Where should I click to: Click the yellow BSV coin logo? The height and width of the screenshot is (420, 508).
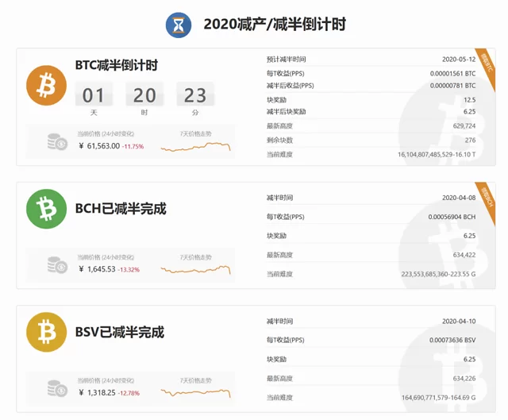point(46,332)
